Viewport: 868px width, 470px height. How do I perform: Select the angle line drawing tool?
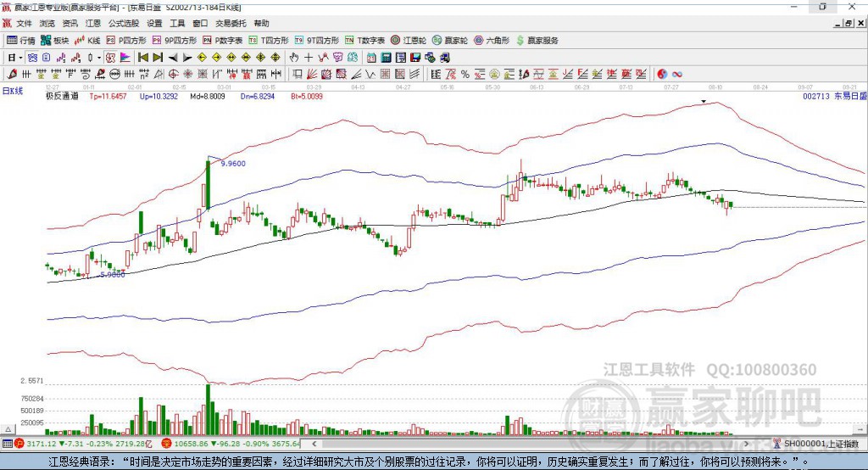(355, 74)
